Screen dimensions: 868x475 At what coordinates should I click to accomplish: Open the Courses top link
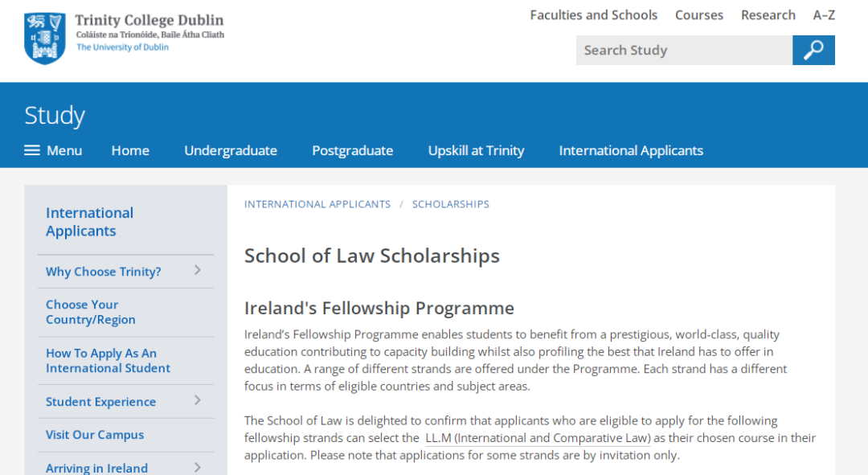(699, 15)
